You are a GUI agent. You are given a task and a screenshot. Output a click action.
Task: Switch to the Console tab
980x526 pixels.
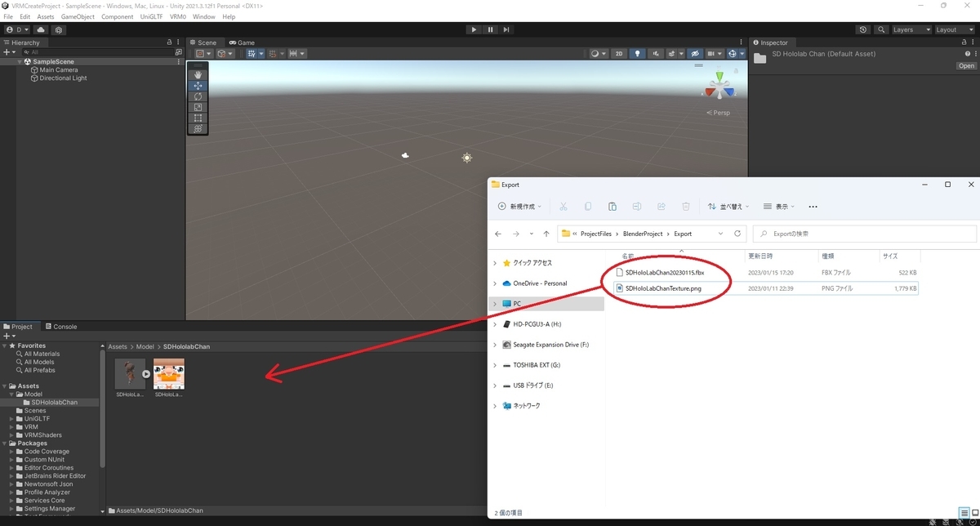60,327
